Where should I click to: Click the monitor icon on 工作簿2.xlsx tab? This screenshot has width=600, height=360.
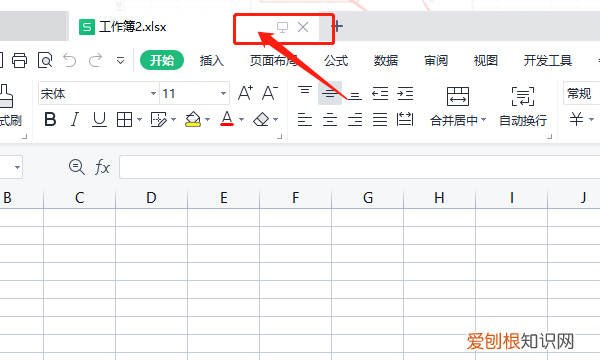282,27
